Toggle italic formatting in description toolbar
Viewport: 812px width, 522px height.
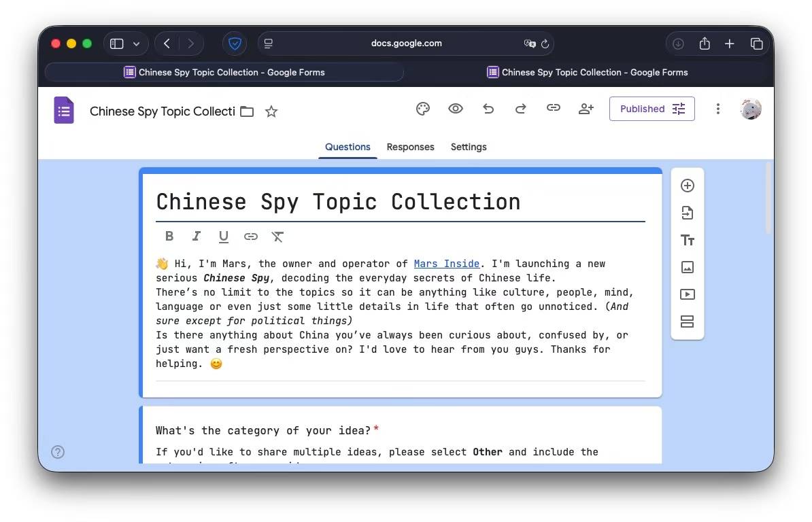coord(197,237)
